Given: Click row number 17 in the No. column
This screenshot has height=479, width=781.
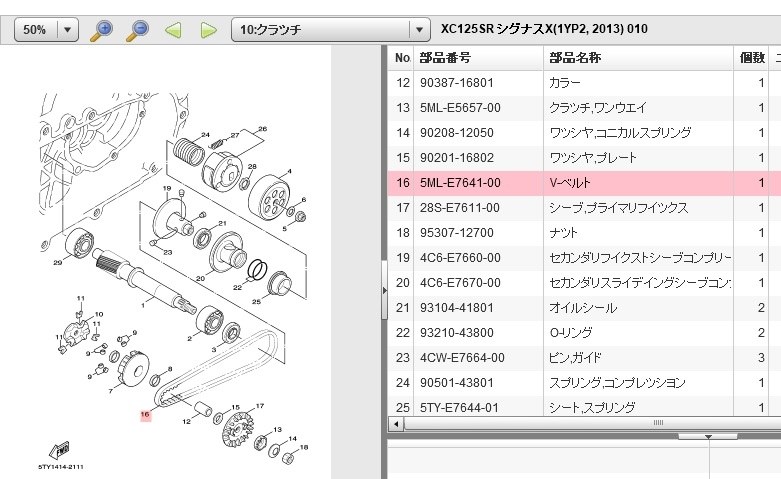Looking at the screenshot, I should pyautogui.click(x=402, y=208).
